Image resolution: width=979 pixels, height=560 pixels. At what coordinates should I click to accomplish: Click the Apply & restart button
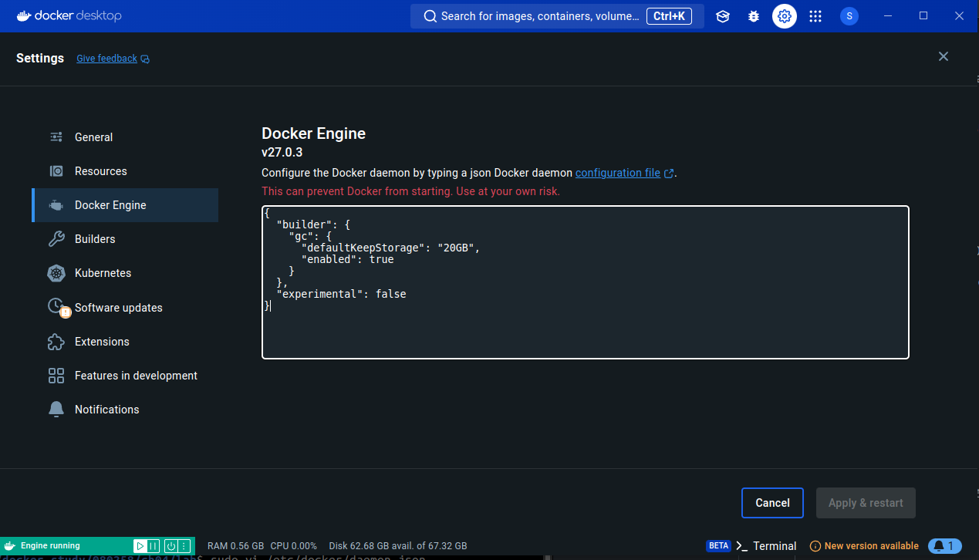click(866, 503)
